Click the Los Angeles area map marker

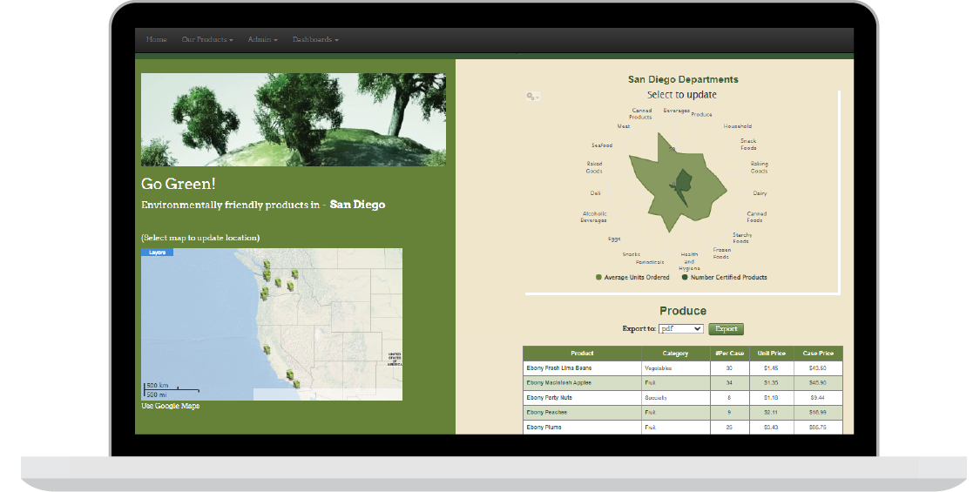point(289,375)
